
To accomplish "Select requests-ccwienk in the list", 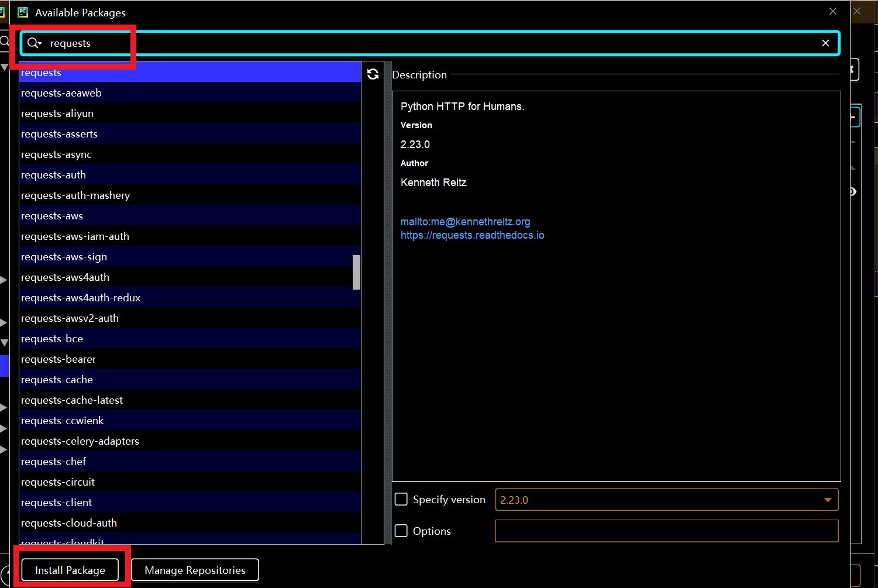I will 190,421.
